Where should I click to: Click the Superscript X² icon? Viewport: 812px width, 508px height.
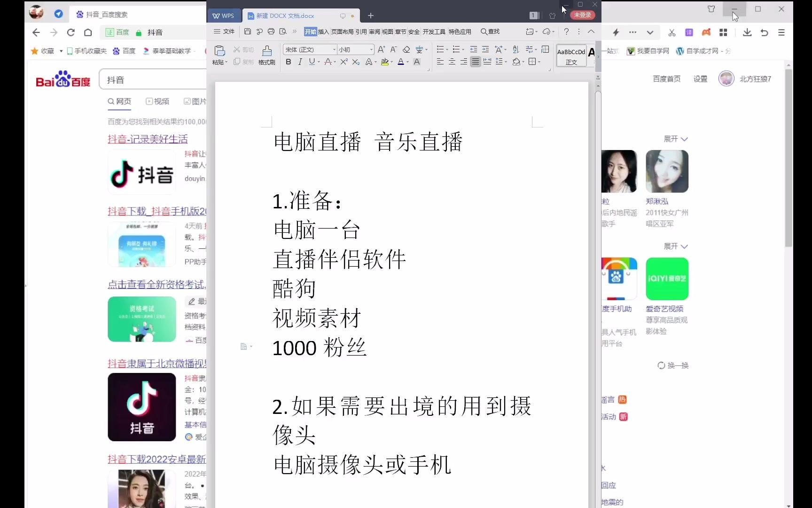click(x=344, y=62)
